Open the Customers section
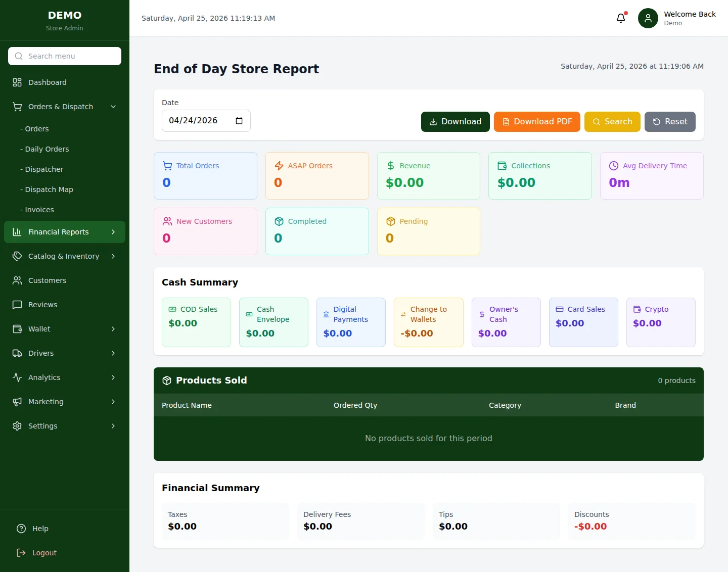Viewport: 728px width, 572px height. [x=47, y=280]
